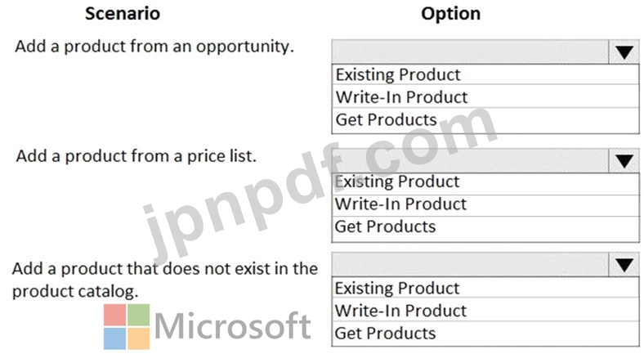Select Write-In Product in first option list
The height and width of the screenshot is (354, 644).
[x=485, y=97]
